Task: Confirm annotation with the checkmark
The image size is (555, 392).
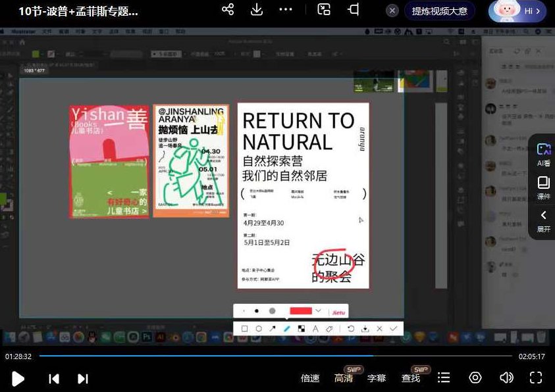Action: coord(394,328)
